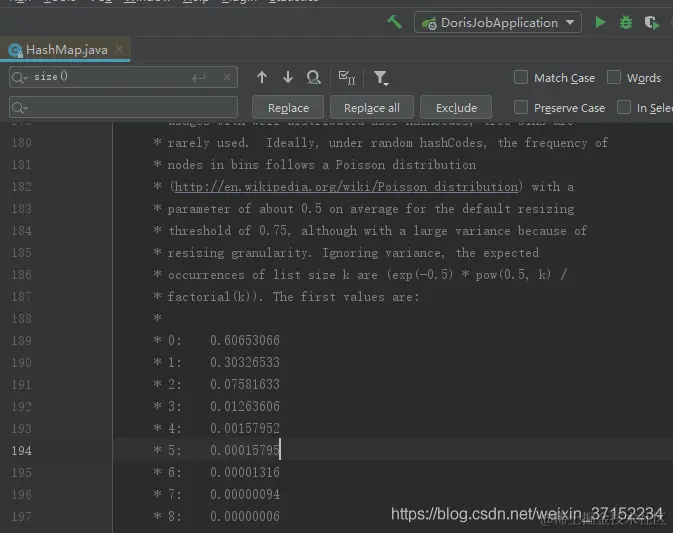This screenshot has height=533, width=673.
Task: Click the value 0.00157952 on line 193
Action: click(x=245, y=428)
